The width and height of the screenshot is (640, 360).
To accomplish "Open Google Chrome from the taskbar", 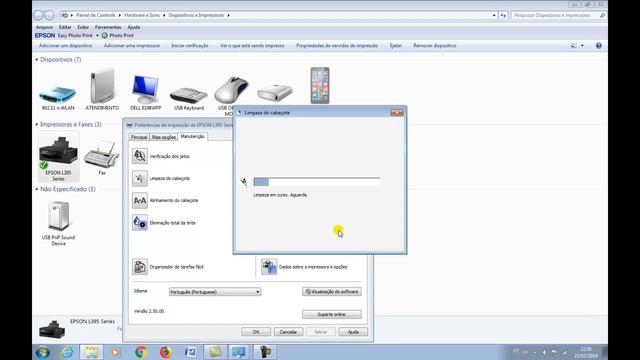I will 141,352.
